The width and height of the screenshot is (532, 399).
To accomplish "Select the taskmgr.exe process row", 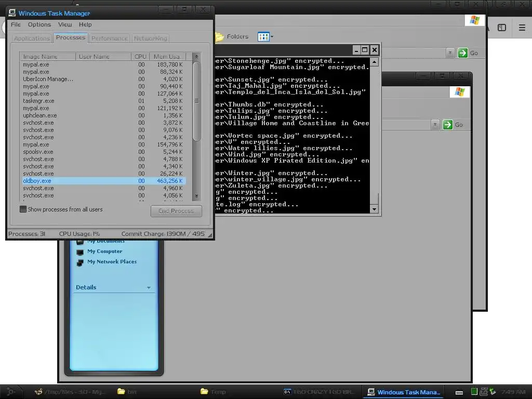I will [103, 101].
